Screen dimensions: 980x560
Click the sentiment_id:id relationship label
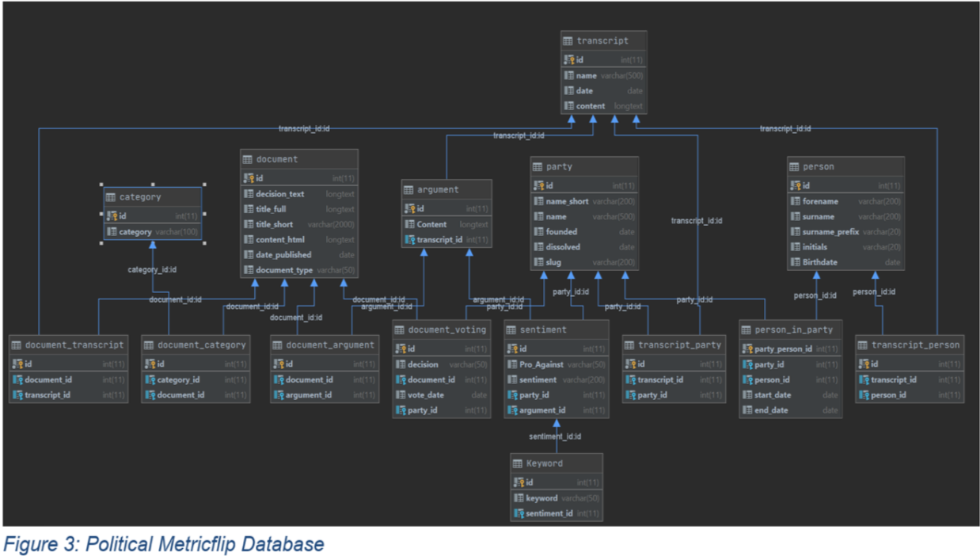pos(555,436)
